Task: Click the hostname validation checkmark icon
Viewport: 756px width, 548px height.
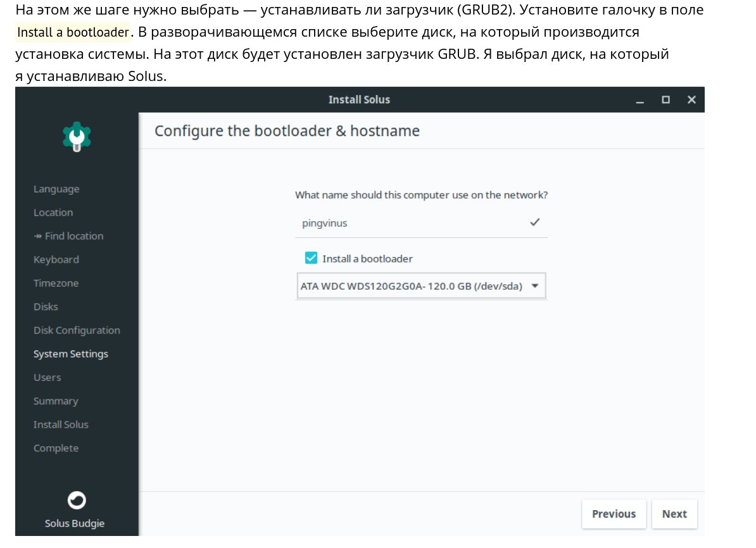Action: [x=534, y=222]
